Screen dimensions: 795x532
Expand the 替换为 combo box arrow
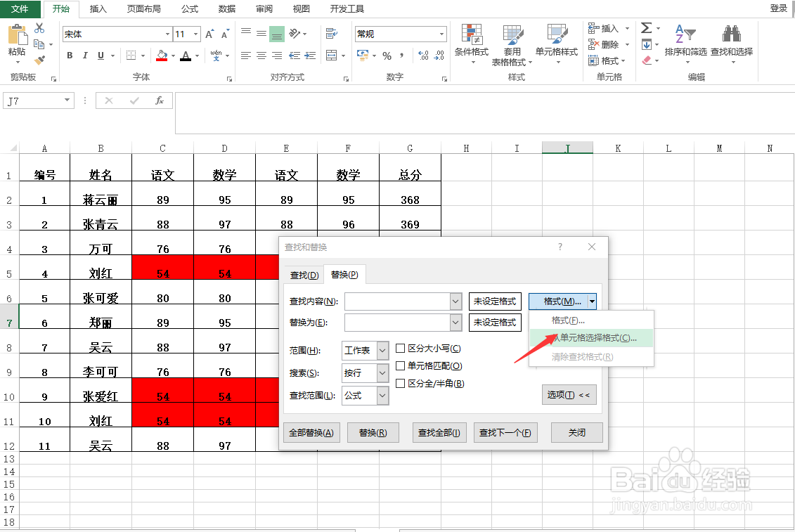click(x=455, y=323)
